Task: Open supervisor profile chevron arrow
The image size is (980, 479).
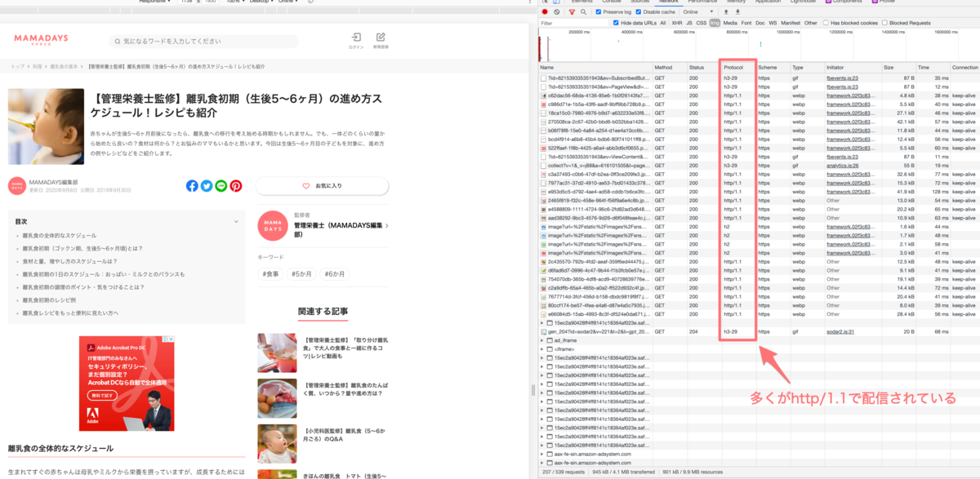Action: 386,226
